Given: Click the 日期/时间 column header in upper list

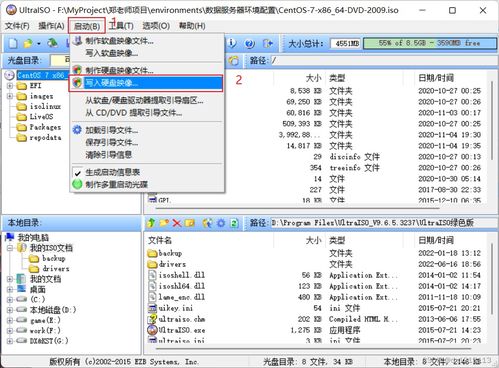Looking at the screenshot, I should 436,78.
